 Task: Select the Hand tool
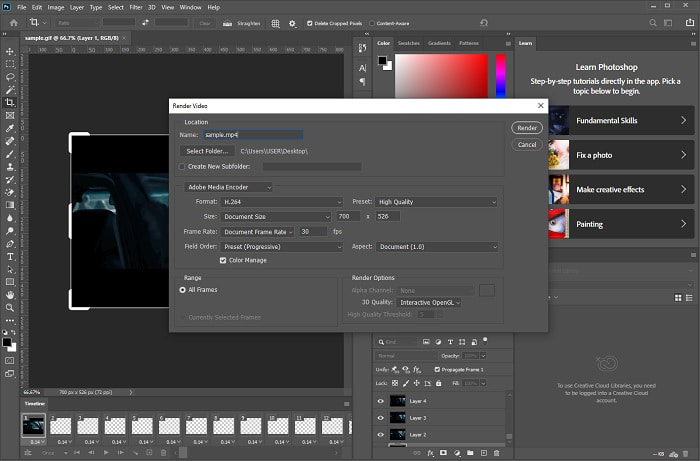(x=10, y=295)
